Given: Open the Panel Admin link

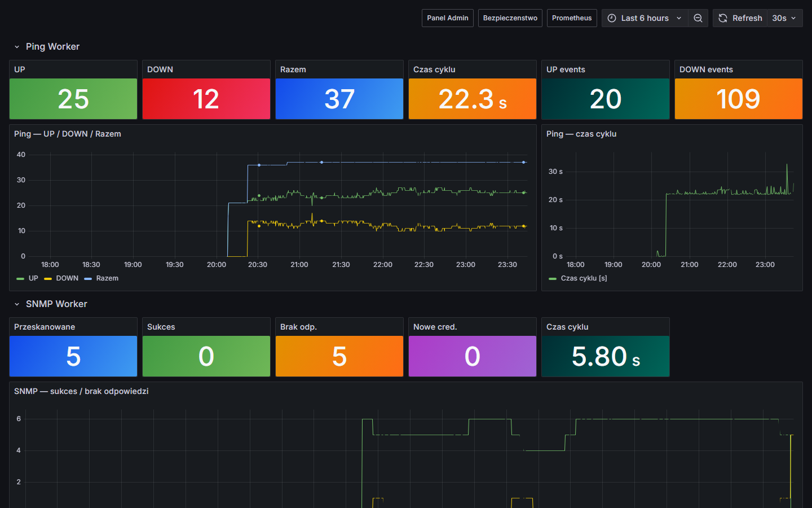Looking at the screenshot, I should click(447, 18).
